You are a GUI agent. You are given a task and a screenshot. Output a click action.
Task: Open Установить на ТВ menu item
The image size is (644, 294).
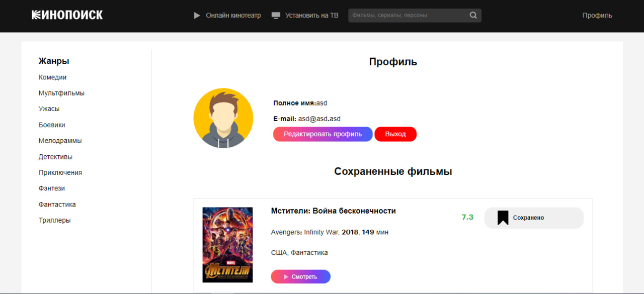312,16
